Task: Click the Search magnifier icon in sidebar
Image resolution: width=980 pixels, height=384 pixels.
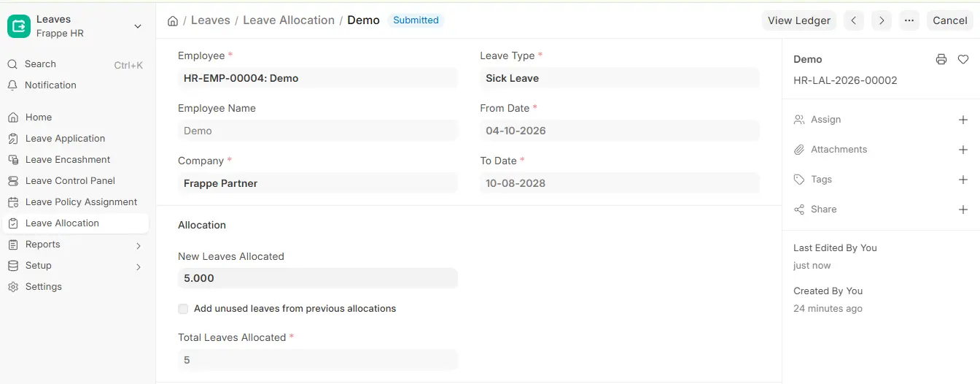Action: 12,64
